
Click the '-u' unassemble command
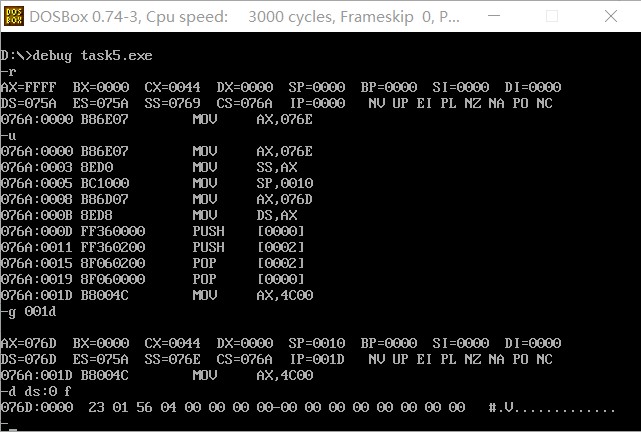tap(8, 135)
